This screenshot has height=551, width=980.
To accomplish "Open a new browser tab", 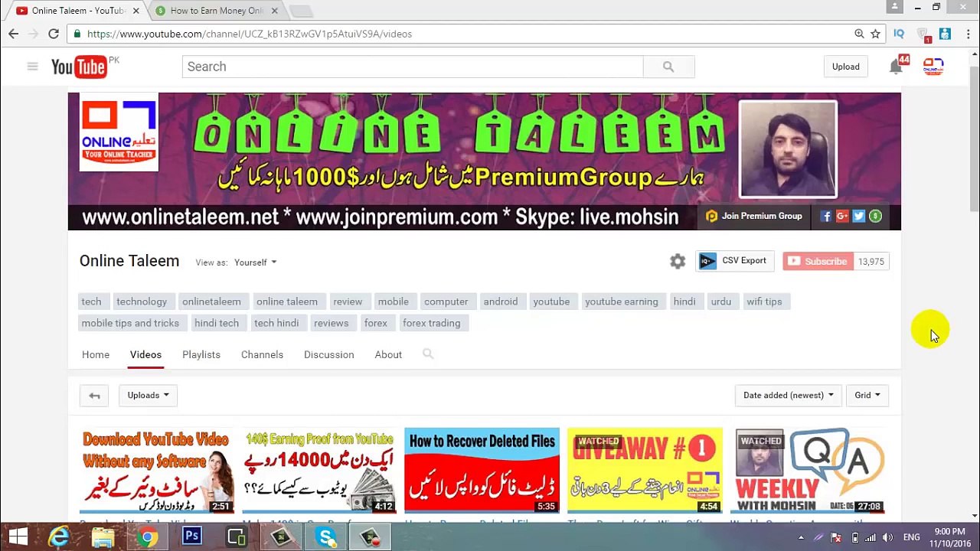I will pos(301,11).
